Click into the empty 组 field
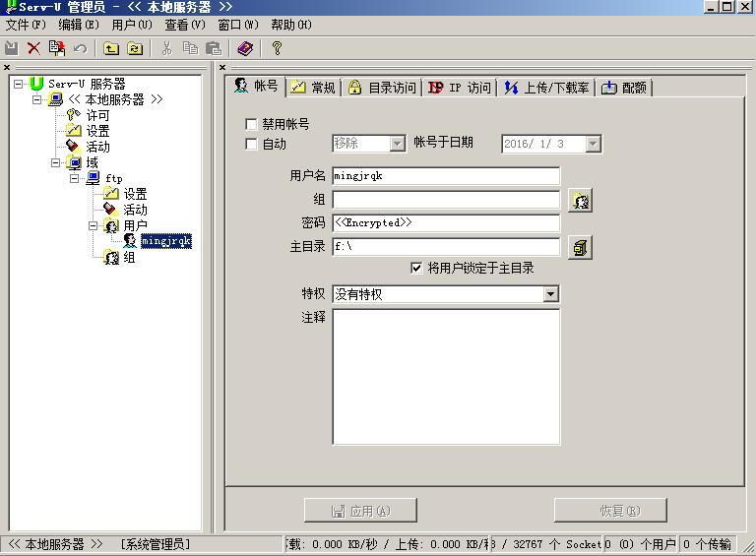Viewport: 756px width, 556px height. pos(446,200)
